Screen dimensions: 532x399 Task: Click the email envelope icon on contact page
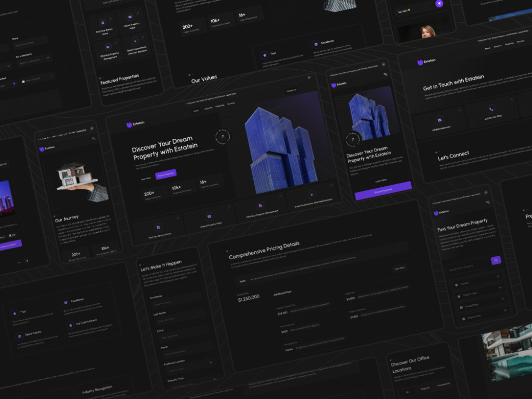440,120
